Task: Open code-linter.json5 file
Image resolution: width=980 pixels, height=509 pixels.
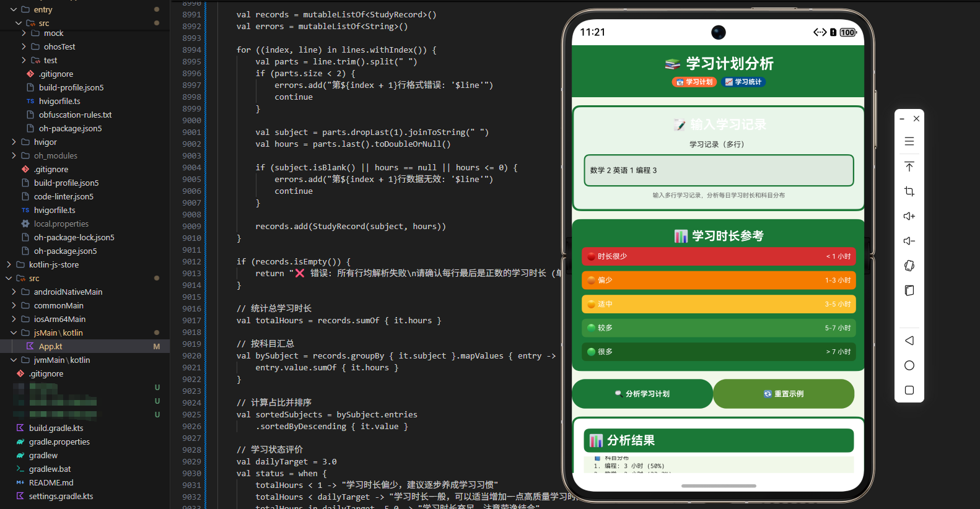Action: tap(64, 196)
